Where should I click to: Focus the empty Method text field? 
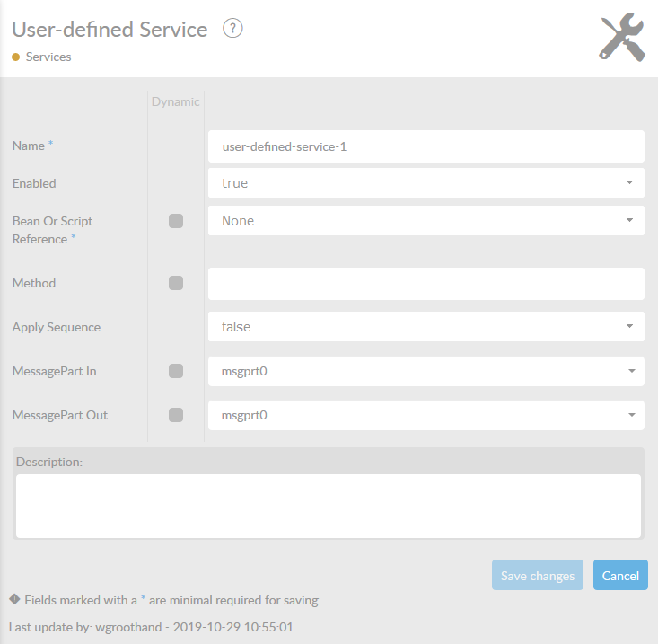pyautogui.click(x=426, y=284)
